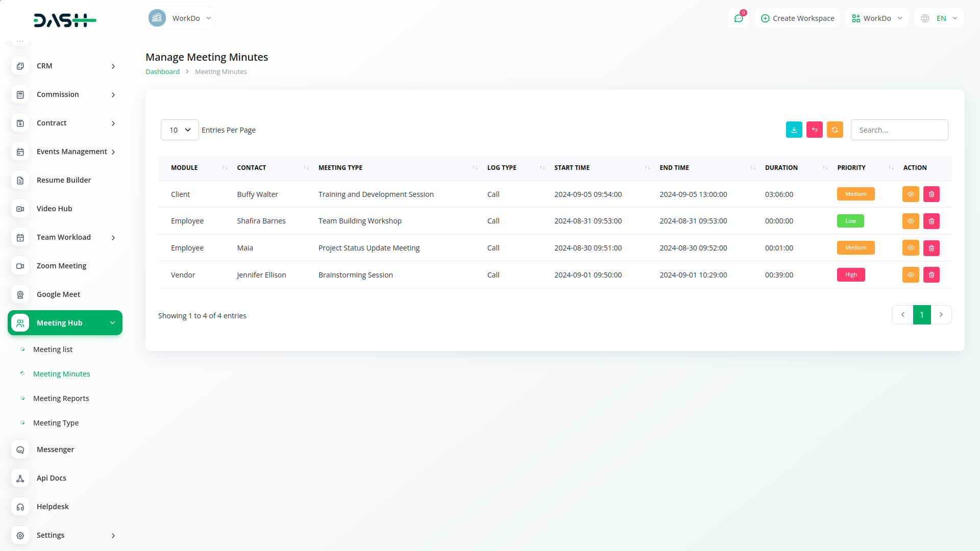Open the EN language dropdown
The width and height of the screenshot is (980, 551).
tap(939, 18)
